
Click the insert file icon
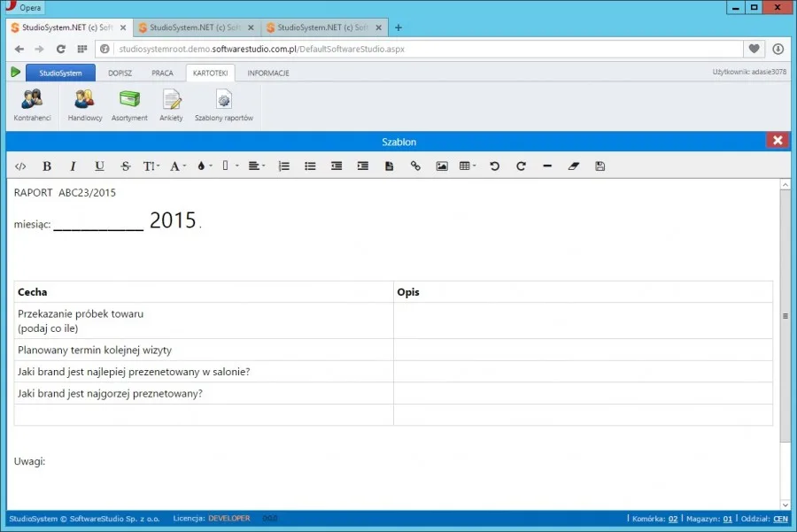pyautogui.click(x=390, y=166)
